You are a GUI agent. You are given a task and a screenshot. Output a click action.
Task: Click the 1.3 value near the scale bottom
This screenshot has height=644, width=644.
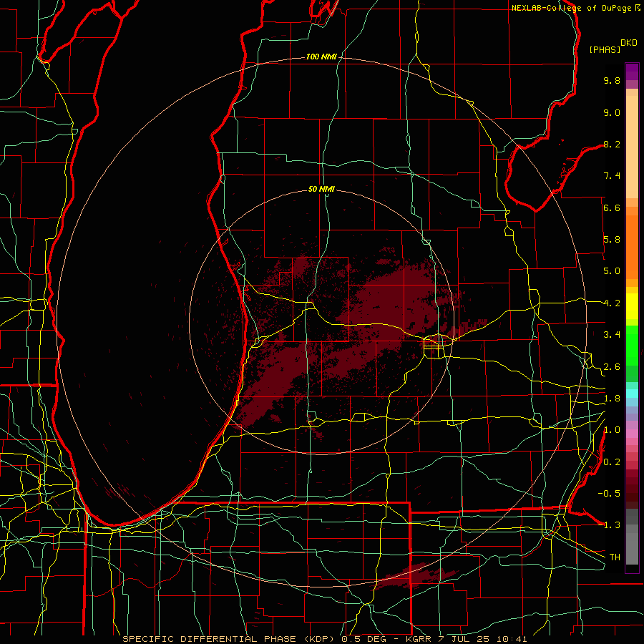pos(612,525)
